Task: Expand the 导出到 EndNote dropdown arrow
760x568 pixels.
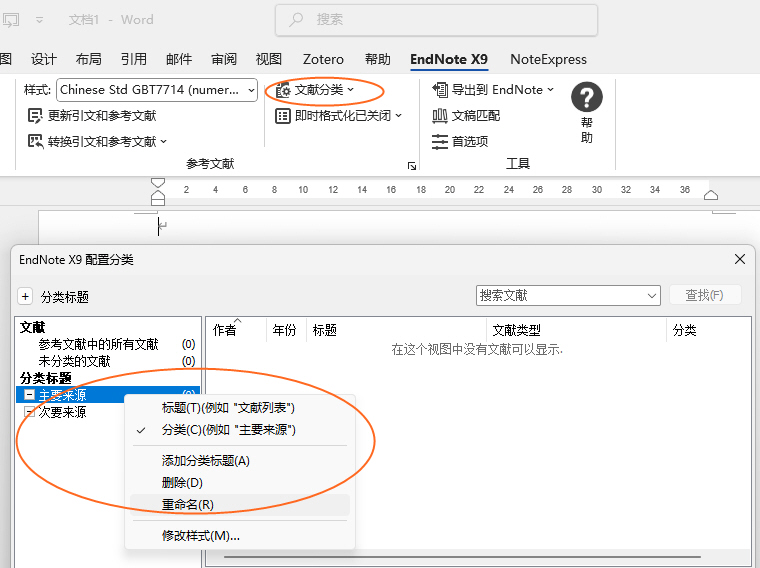Action: tap(550, 90)
